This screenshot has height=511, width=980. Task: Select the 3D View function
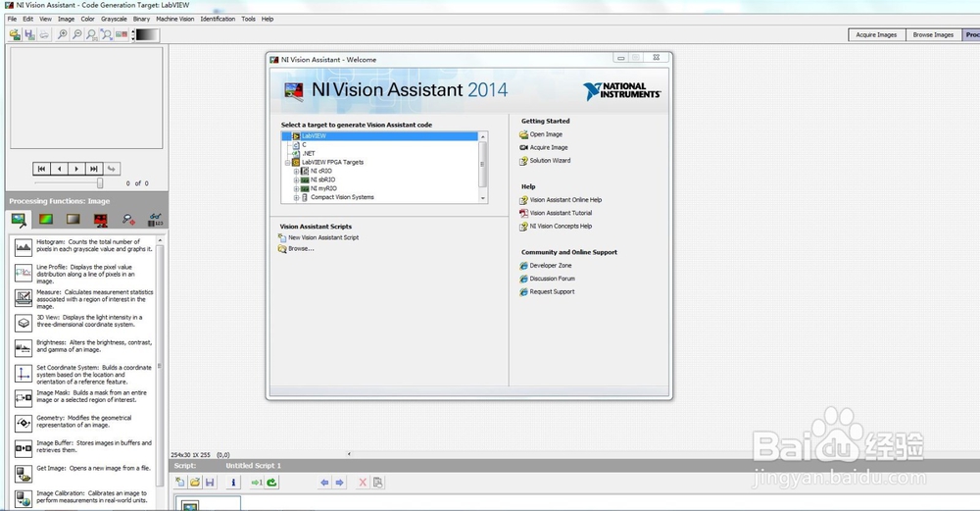[83, 322]
